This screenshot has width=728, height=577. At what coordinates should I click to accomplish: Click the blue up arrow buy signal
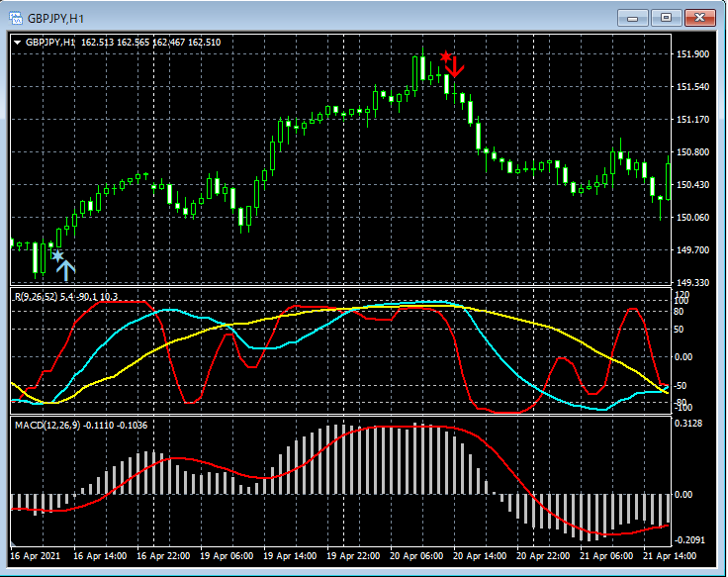coord(66,271)
